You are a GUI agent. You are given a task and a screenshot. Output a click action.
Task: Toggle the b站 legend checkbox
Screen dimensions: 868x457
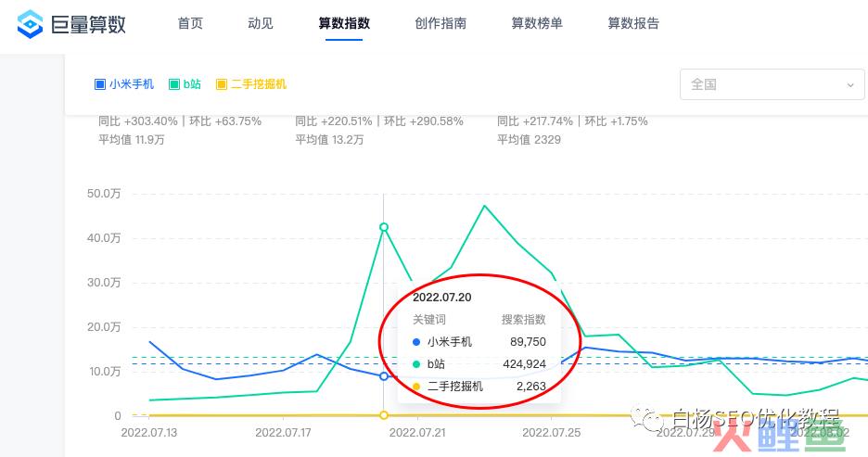[174, 84]
